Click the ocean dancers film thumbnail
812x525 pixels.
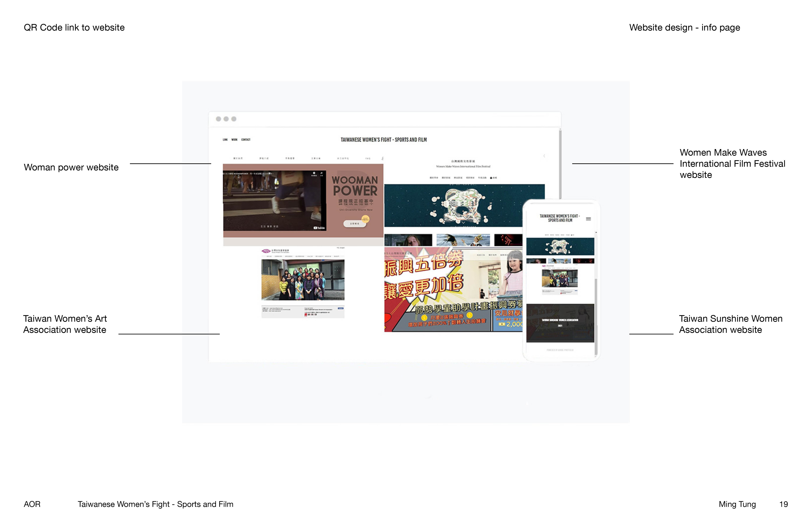463,240
